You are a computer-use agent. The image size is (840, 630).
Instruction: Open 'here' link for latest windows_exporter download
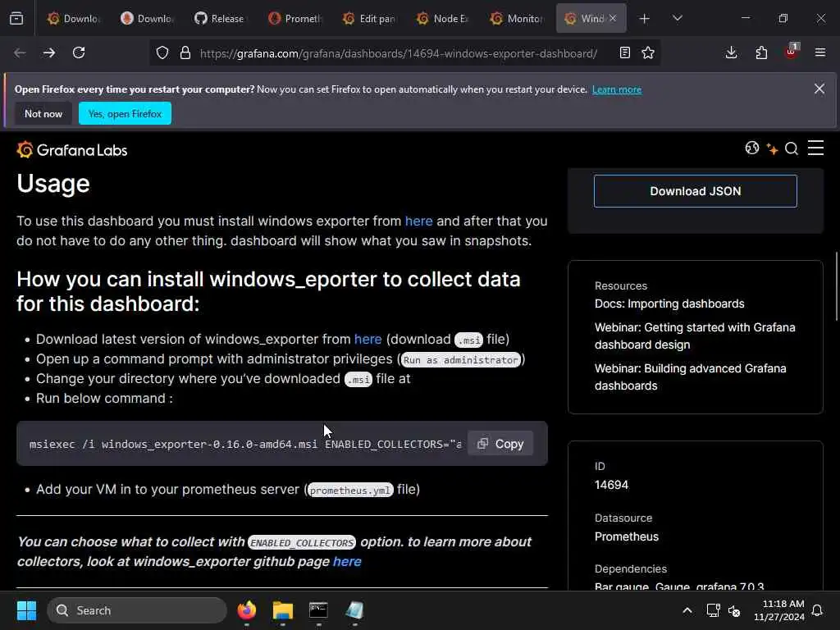tap(368, 339)
